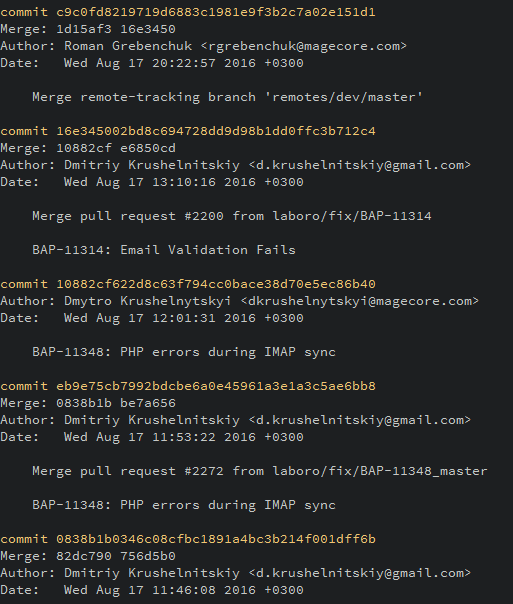Click the merge parents line 82dc790 756d5b0
Image resolution: width=513 pixels, height=604 pixels.
click(88, 556)
